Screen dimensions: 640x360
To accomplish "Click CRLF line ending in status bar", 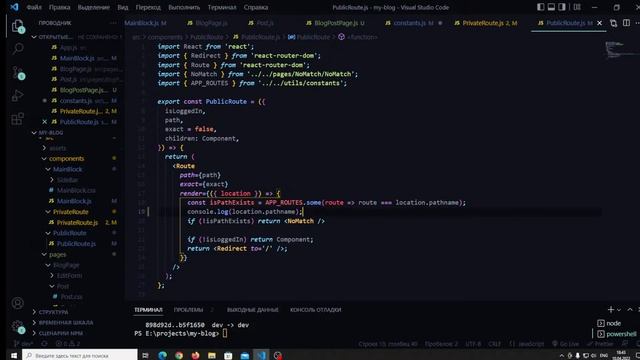I will [x=494, y=344].
